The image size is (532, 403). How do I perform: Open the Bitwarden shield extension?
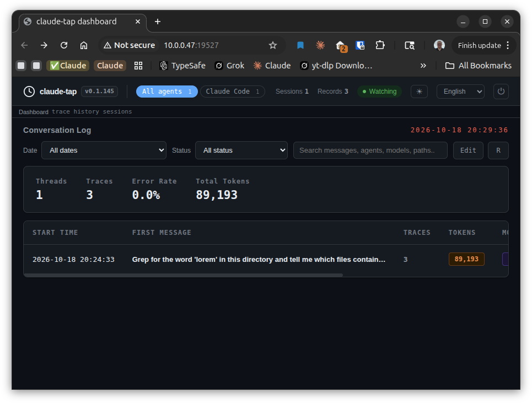pyautogui.click(x=360, y=45)
